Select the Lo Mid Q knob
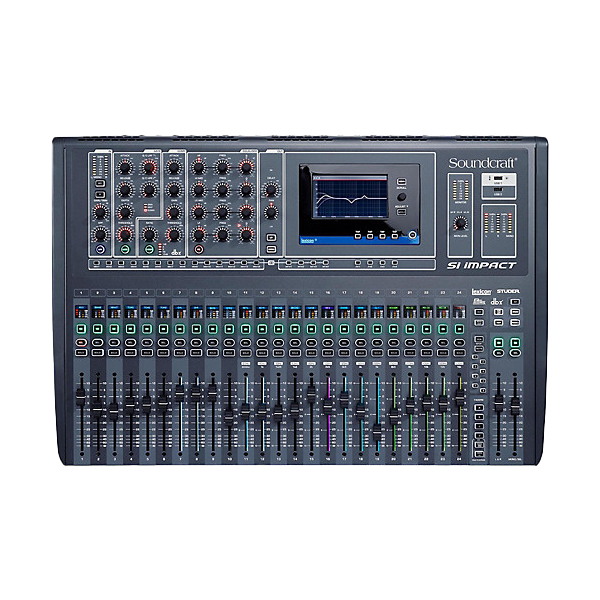The height and width of the screenshot is (600, 600). (x=246, y=212)
